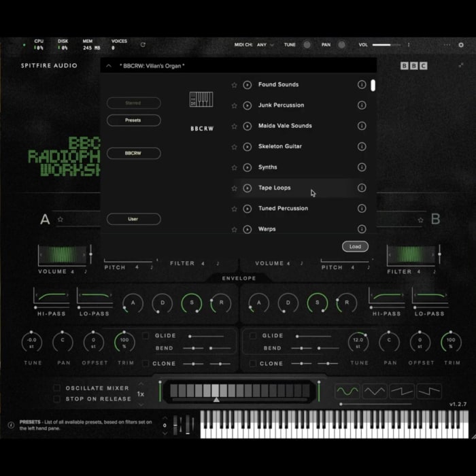Image resolution: width=476 pixels, height=476 pixels.
Task: Select the sine LFO waveform
Action: pyautogui.click(x=347, y=391)
